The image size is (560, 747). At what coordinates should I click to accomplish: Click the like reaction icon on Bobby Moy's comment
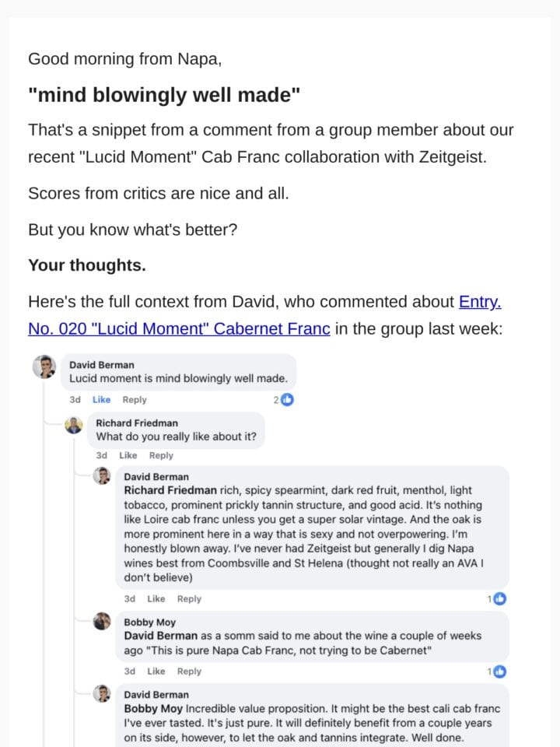499,672
